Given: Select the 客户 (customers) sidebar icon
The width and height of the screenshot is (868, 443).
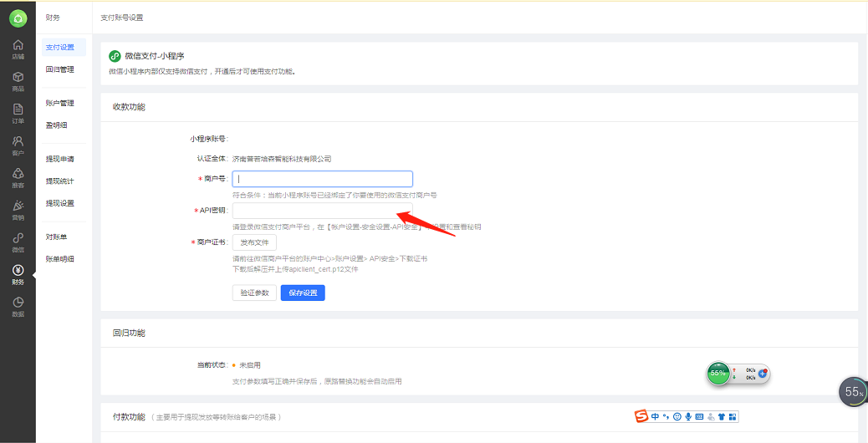Looking at the screenshot, I should point(18,146).
